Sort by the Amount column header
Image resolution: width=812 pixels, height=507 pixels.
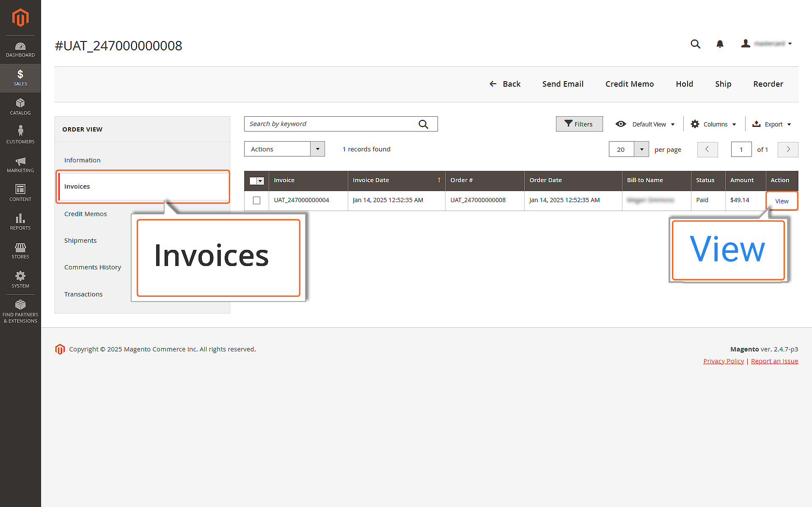[x=746, y=180]
